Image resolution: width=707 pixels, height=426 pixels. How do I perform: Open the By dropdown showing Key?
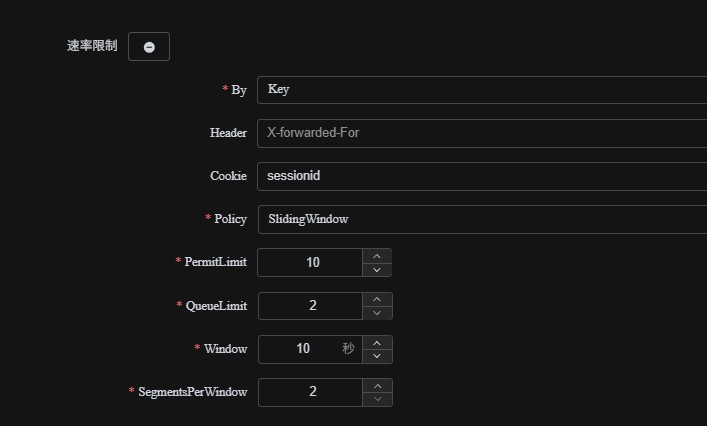(480, 89)
